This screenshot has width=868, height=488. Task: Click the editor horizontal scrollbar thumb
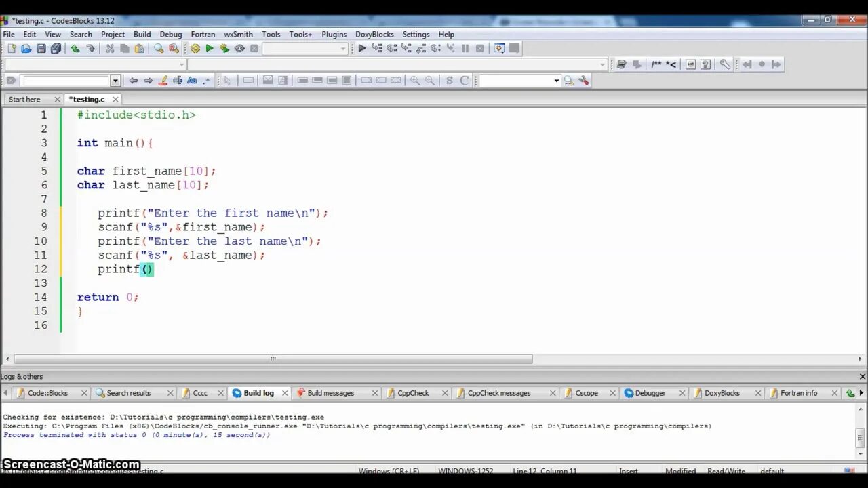point(273,359)
